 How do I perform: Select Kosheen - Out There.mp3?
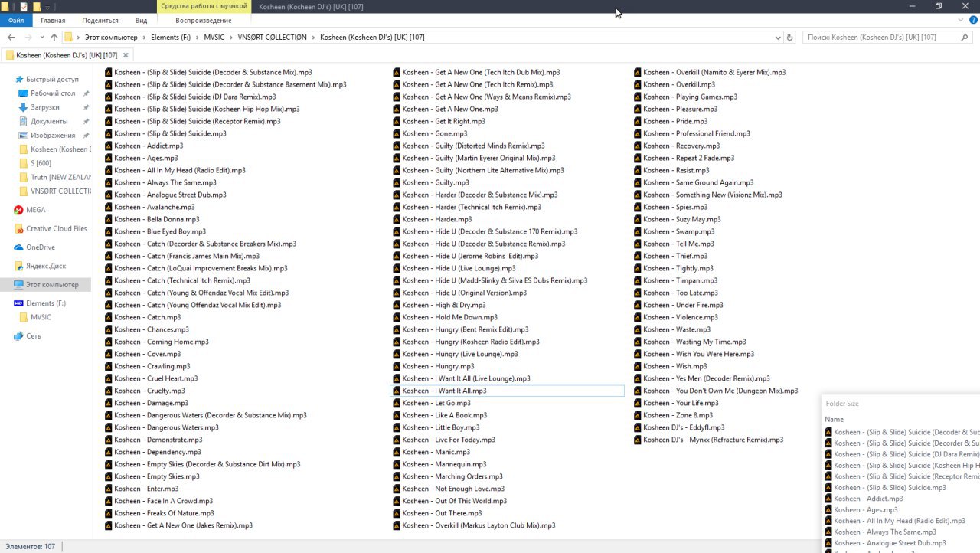coord(438,513)
